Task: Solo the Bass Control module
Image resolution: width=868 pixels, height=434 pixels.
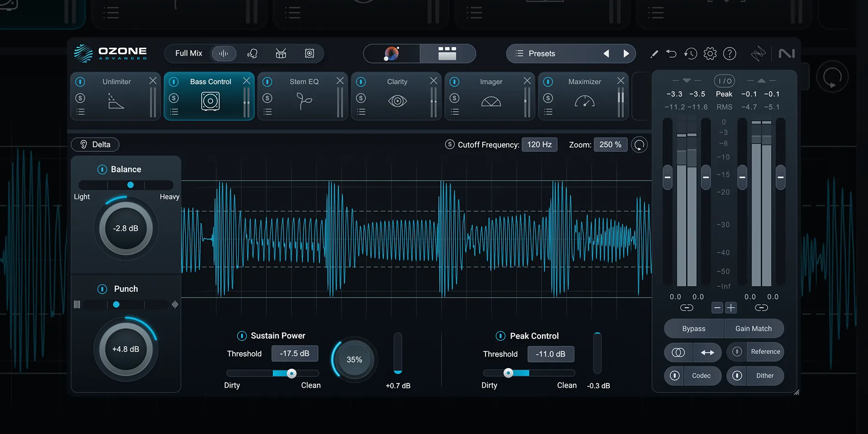Action: 174,98
